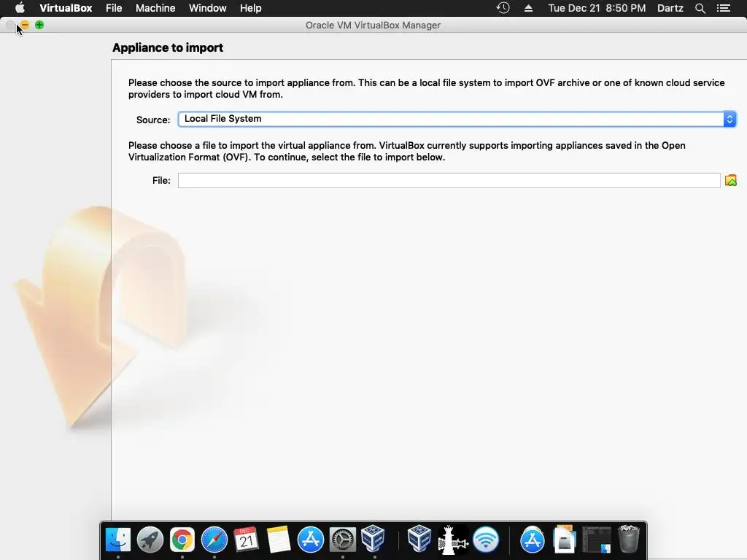Open System Preferences gear in Dock
The image size is (747, 560).
(343, 540)
